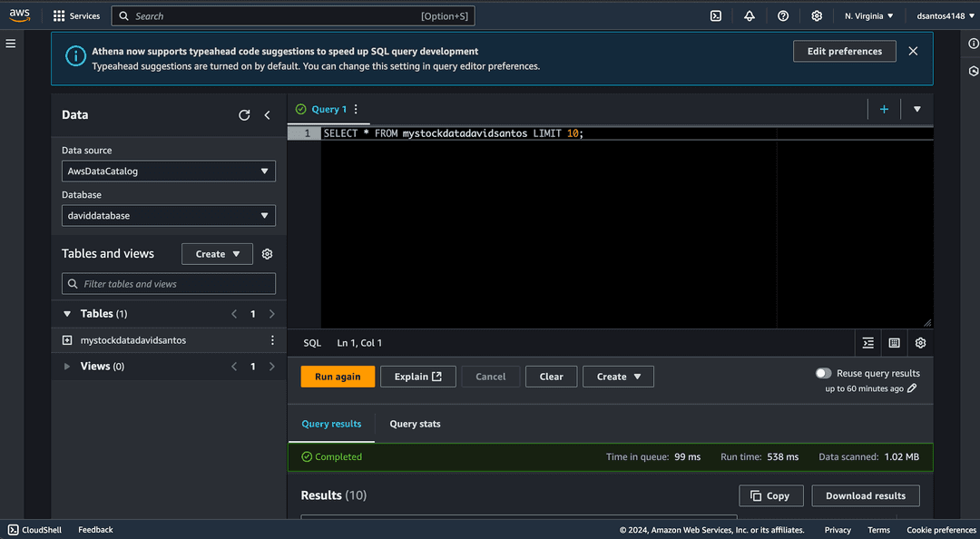Open query editor preferences gear
Screen dimensions: 980x539
(x=920, y=343)
